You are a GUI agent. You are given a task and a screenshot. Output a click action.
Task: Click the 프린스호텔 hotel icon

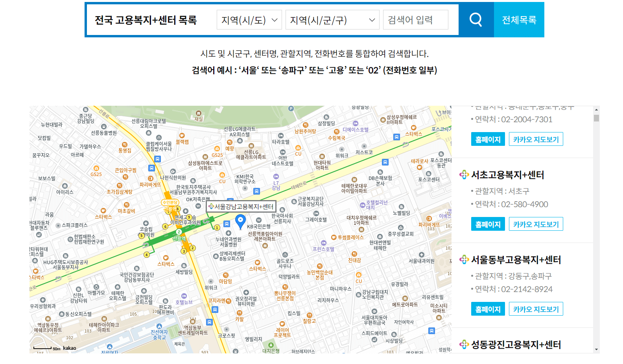324,243
